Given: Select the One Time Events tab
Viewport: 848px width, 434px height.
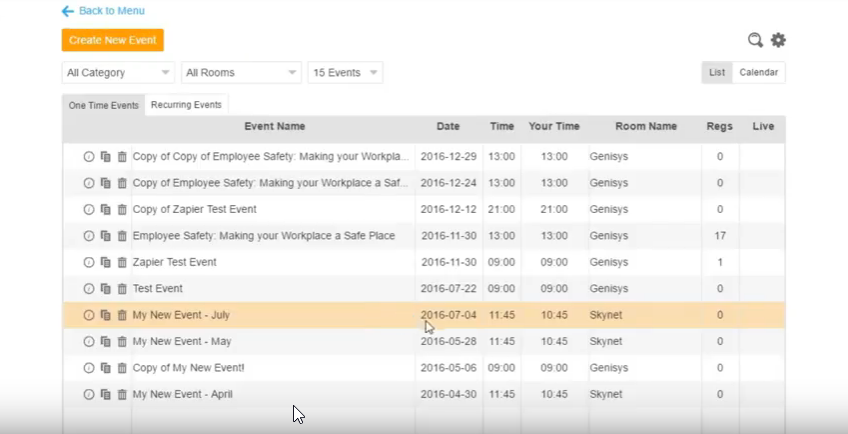Looking at the screenshot, I should coord(103,105).
